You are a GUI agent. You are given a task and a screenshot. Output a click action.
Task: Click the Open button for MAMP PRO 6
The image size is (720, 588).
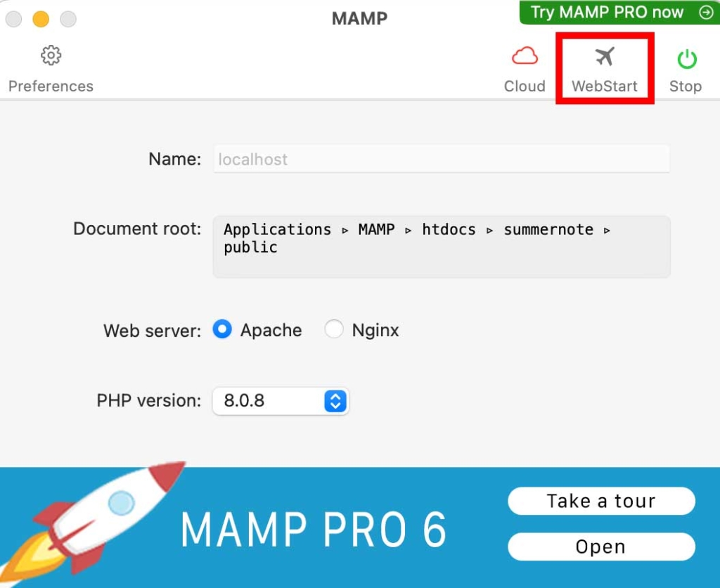(x=601, y=547)
